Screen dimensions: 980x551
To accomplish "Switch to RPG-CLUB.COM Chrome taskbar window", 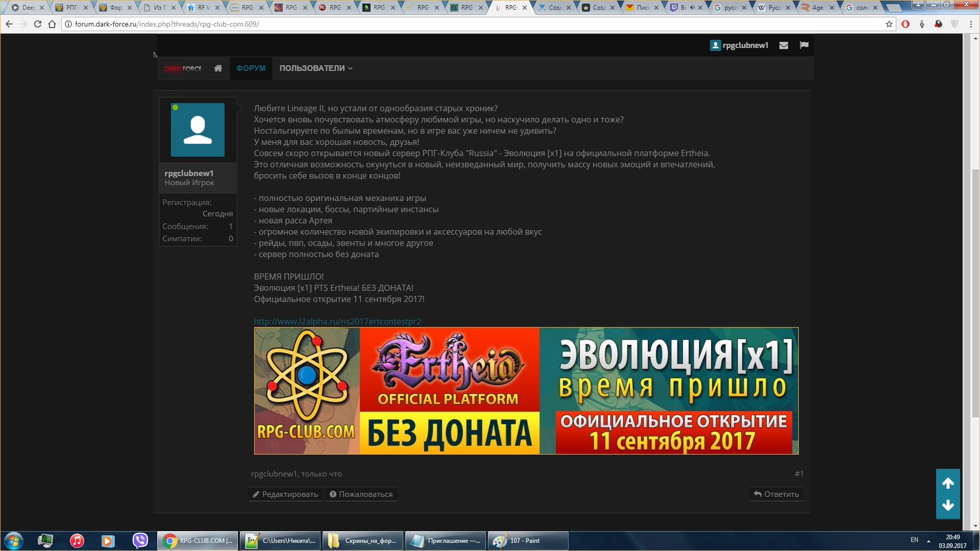I will (198, 541).
